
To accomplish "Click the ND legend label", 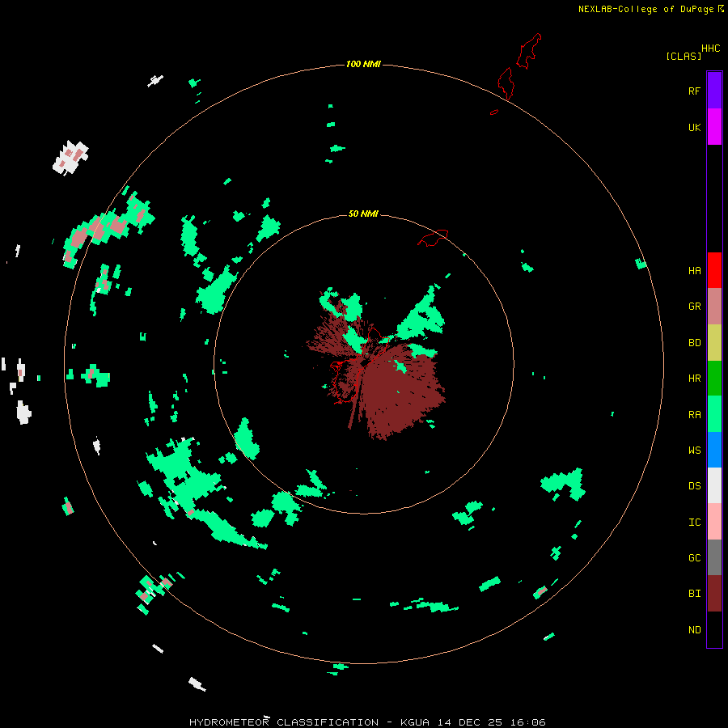I will pos(694,630).
